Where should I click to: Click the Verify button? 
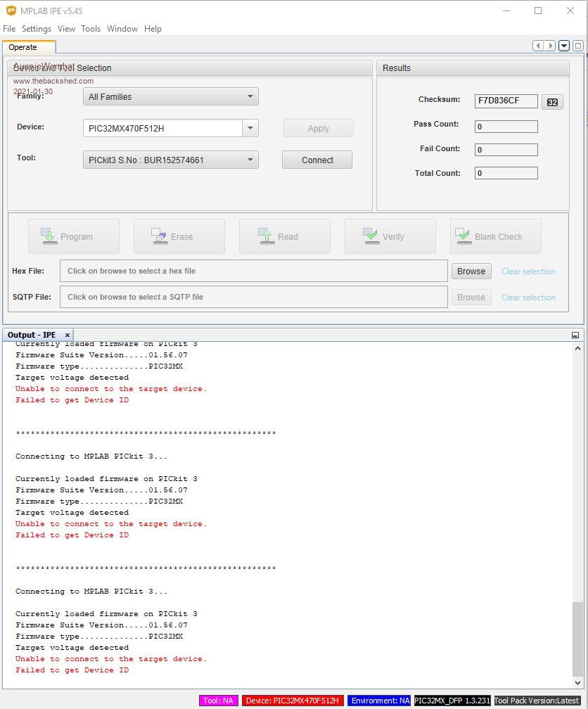coord(390,236)
